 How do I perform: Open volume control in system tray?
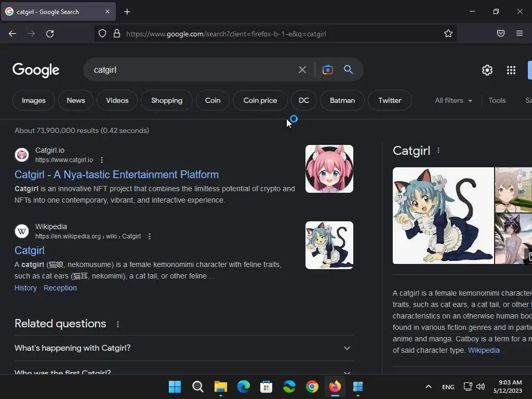[481, 387]
